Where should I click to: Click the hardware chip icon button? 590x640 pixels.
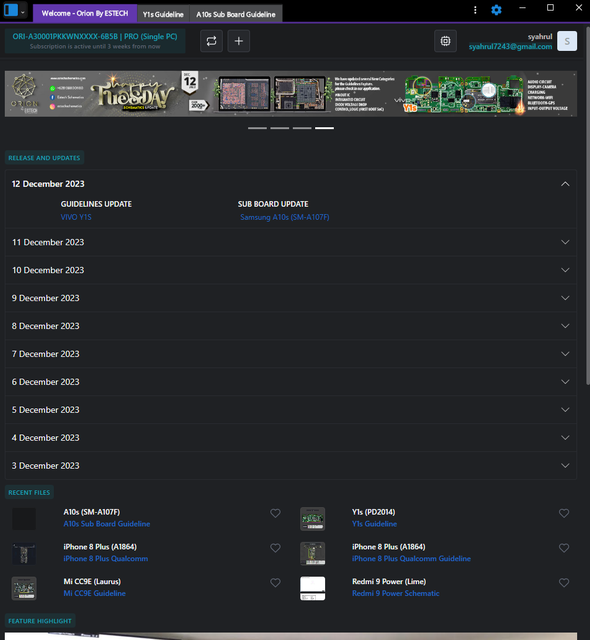(446, 41)
